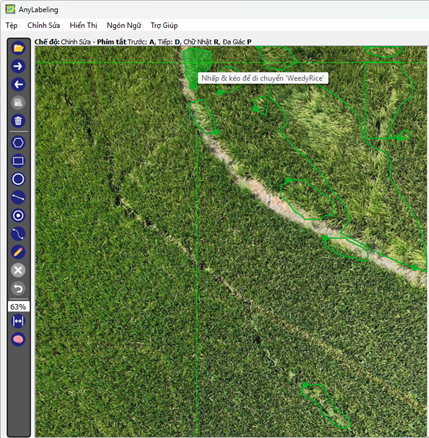Open folder with the yellow folder icon
The height and width of the screenshot is (438, 429).
tap(18, 48)
